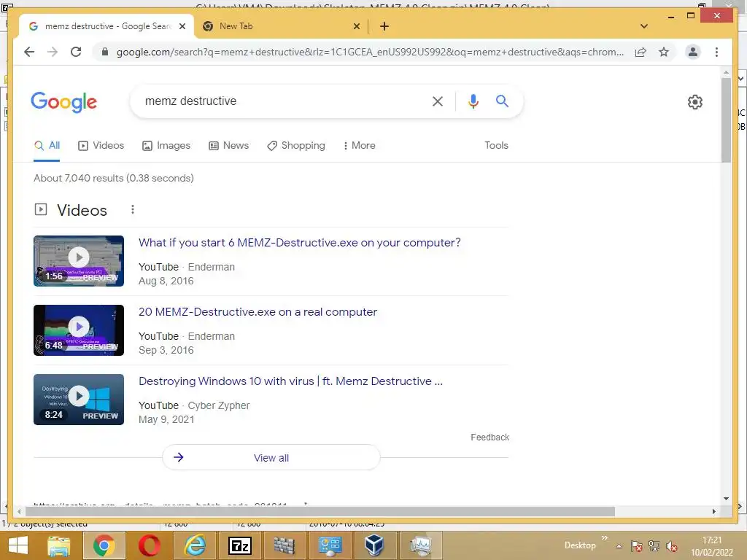Switch to the New Tab tab

click(281, 26)
